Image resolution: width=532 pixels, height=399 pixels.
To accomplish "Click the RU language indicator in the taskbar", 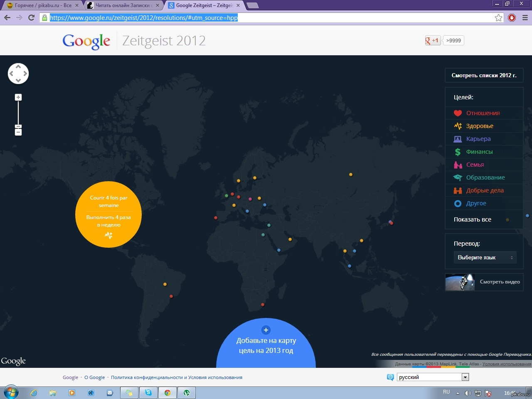I will [x=446, y=392].
